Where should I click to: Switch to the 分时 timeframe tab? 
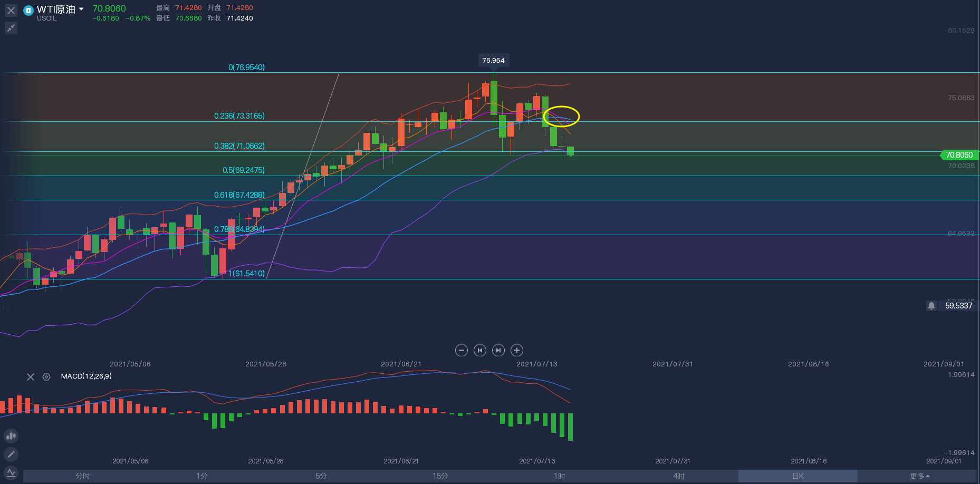point(83,476)
